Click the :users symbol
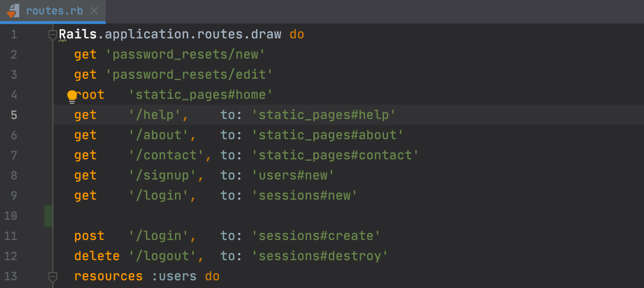 174,276
